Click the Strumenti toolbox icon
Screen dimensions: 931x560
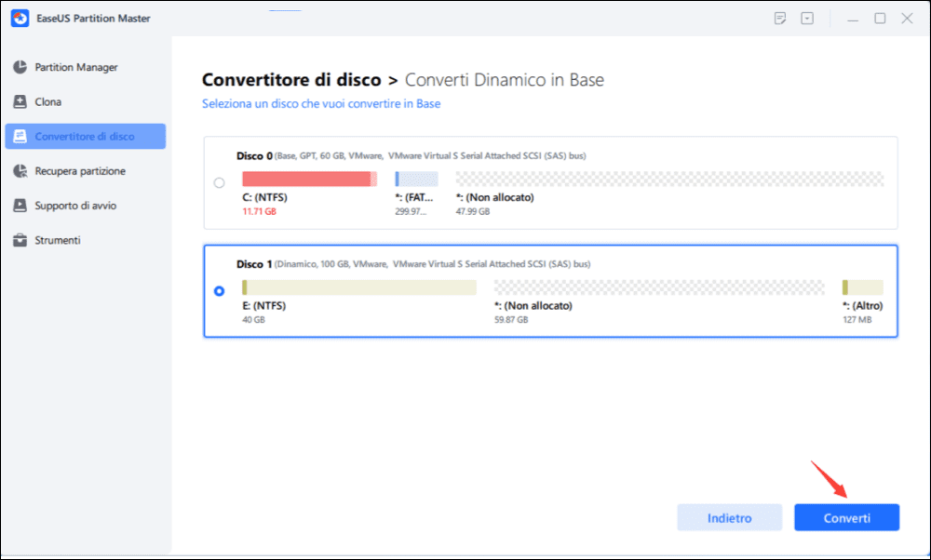20,240
